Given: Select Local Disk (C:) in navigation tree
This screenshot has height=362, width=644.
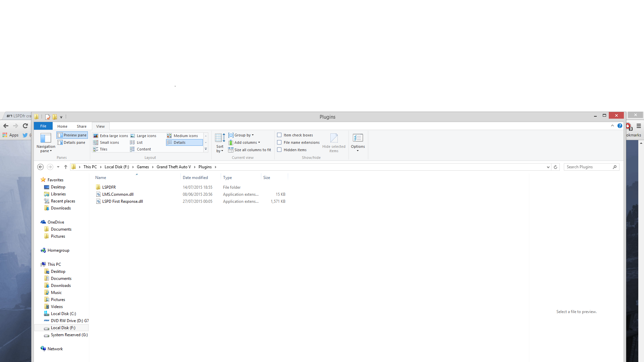Looking at the screenshot, I should click(x=63, y=314).
